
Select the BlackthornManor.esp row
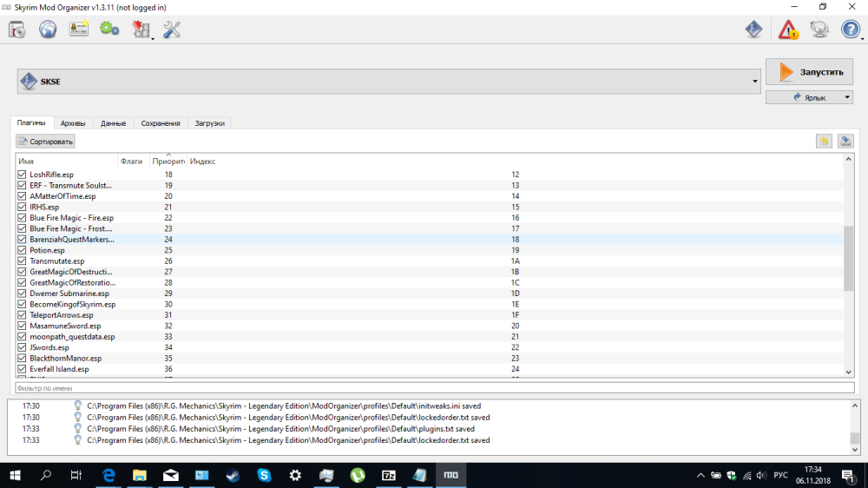pos(430,358)
